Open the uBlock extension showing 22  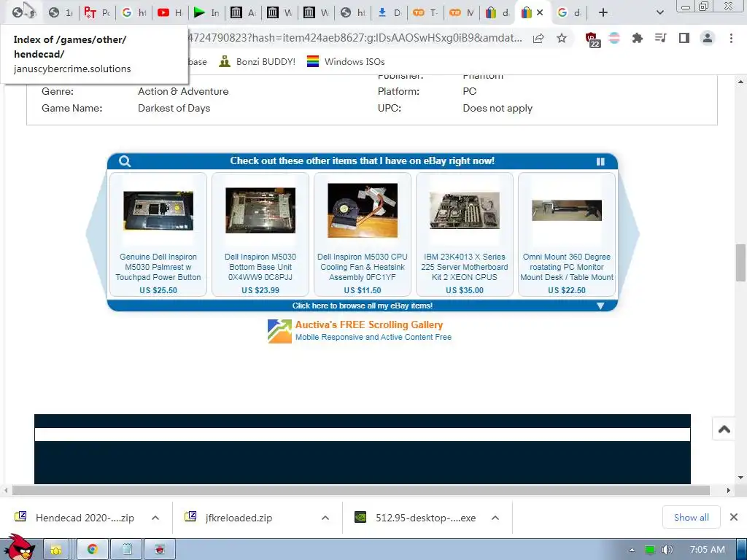[592, 39]
